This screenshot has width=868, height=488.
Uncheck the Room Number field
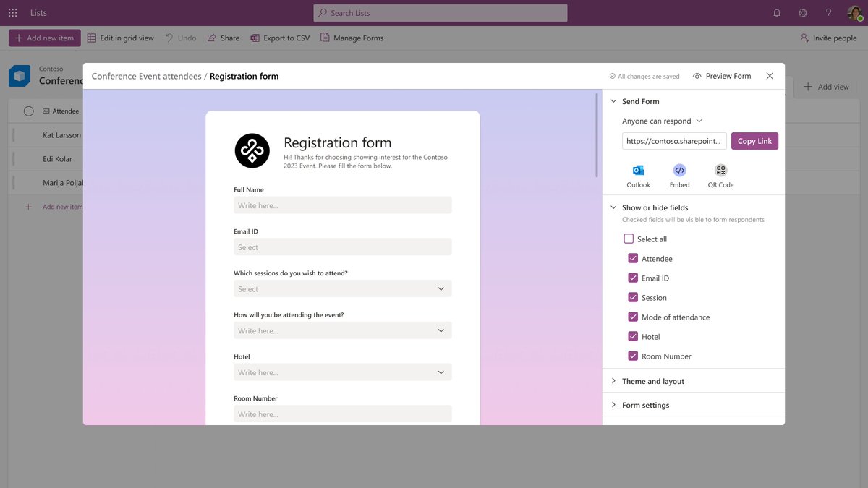coord(633,356)
